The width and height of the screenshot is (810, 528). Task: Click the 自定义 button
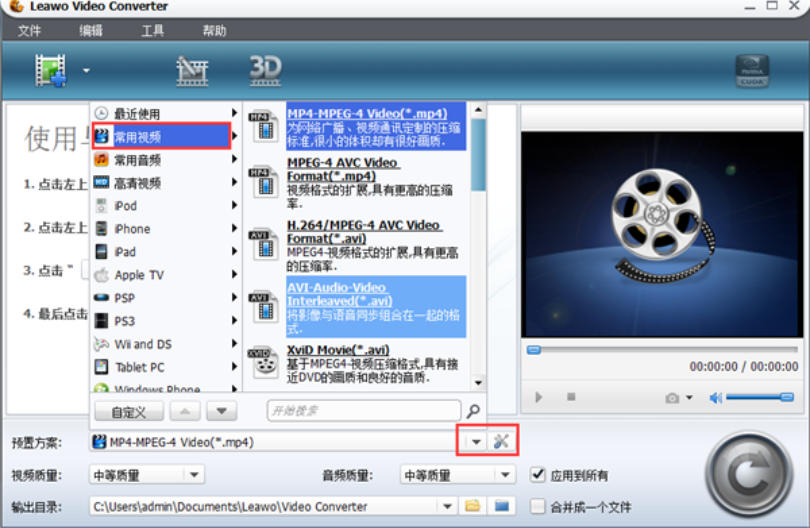pyautogui.click(x=129, y=411)
